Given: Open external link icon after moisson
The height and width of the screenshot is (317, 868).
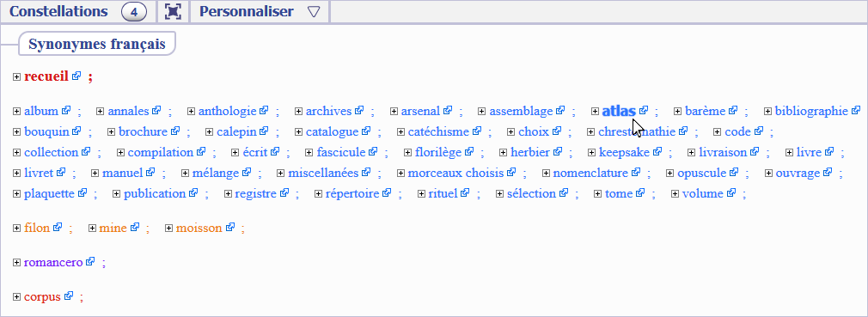Looking at the screenshot, I should 230,227.
